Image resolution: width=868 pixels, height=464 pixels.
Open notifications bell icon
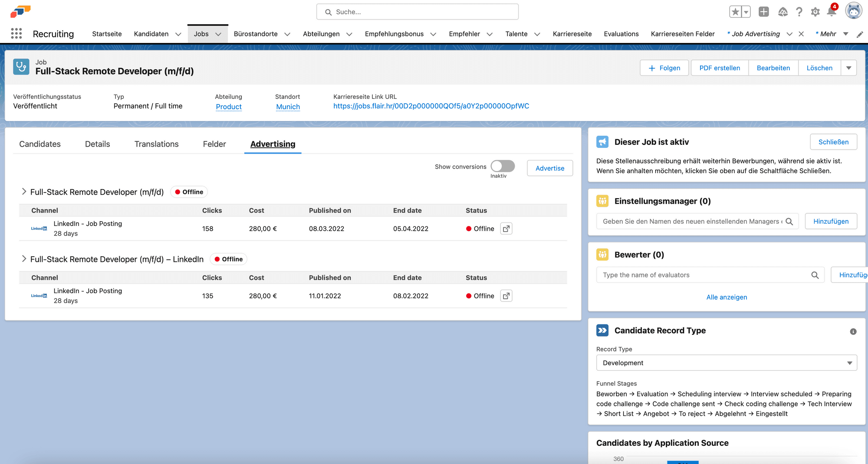point(832,12)
